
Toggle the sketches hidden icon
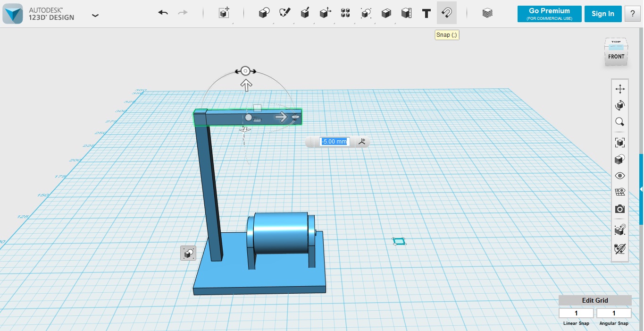click(620, 248)
